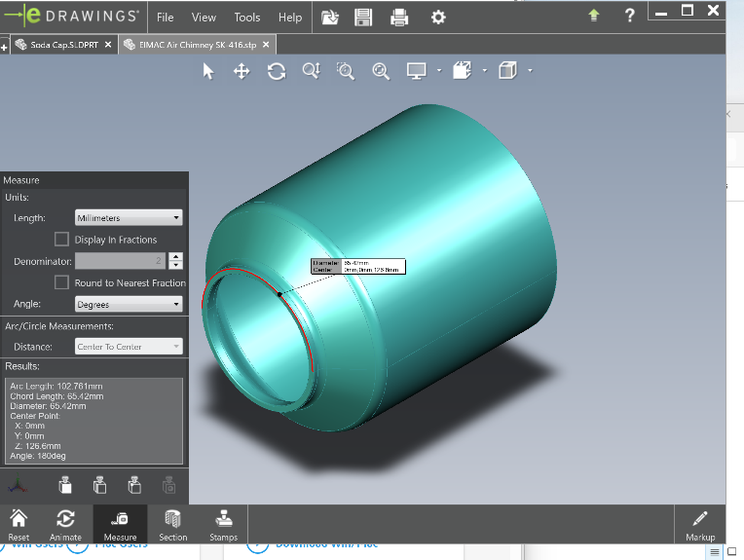Open the view orientation dropdown arrow

(x=484, y=71)
